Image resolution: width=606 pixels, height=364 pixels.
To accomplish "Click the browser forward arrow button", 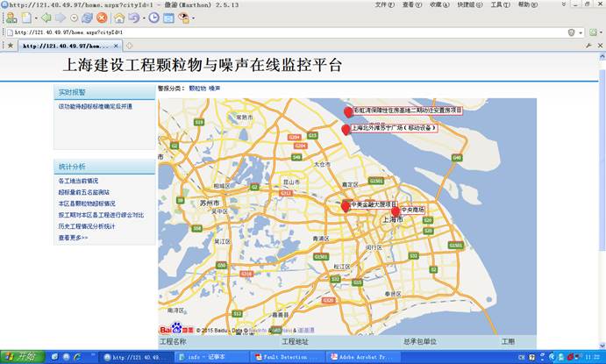I will pos(60,18).
